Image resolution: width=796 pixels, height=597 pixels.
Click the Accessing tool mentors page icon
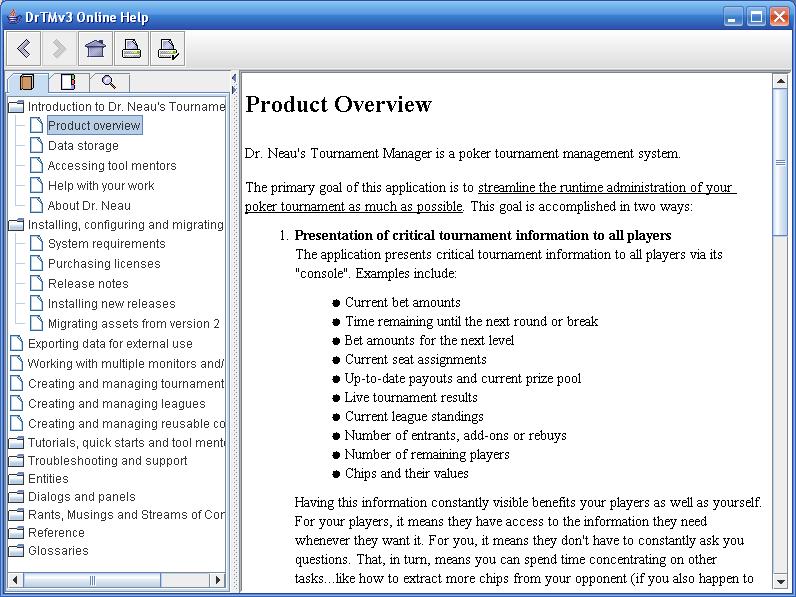(x=37, y=165)
